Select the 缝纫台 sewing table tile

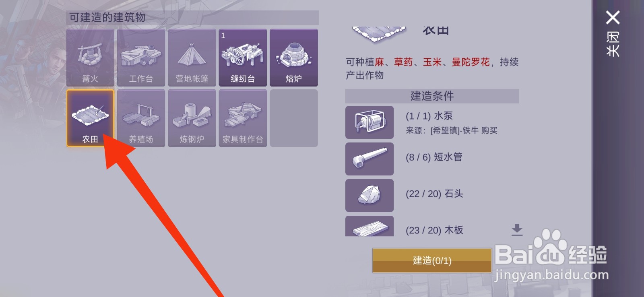[243, 58]
